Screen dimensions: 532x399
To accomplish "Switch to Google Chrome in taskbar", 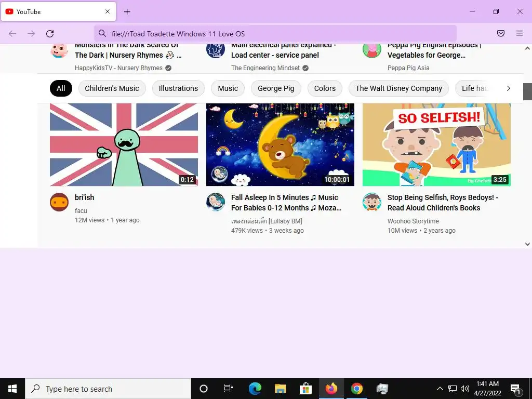I will (356, 389).
